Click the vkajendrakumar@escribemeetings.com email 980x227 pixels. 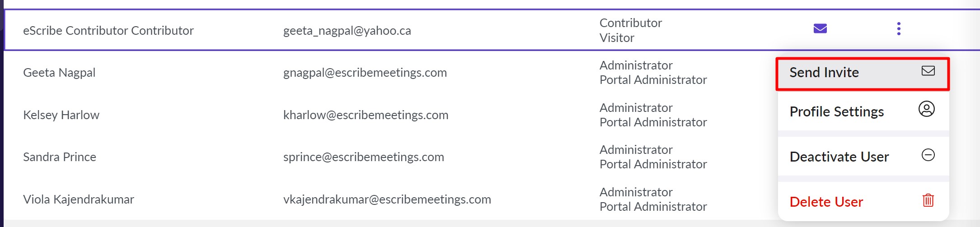(x=387, y=199)
